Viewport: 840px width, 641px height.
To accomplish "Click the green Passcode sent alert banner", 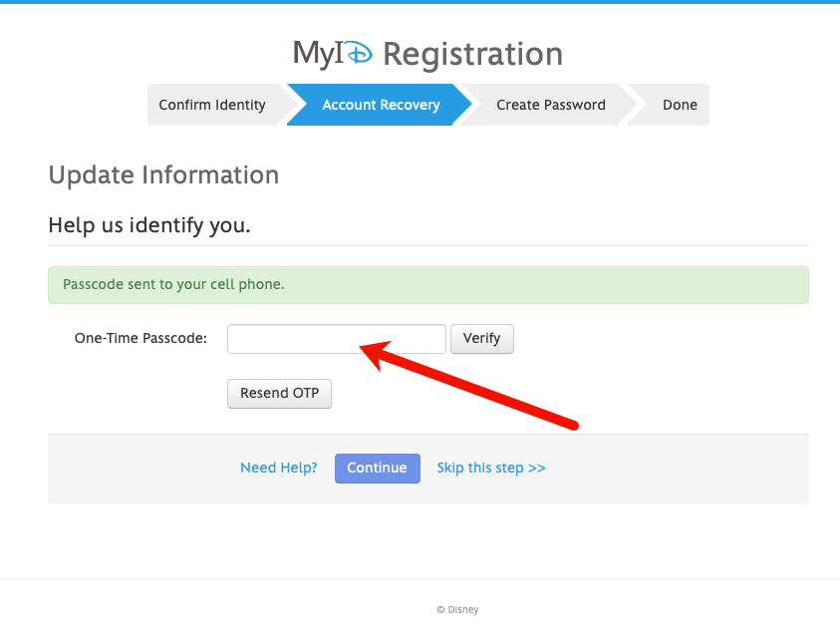I will [x=427, y=285].
